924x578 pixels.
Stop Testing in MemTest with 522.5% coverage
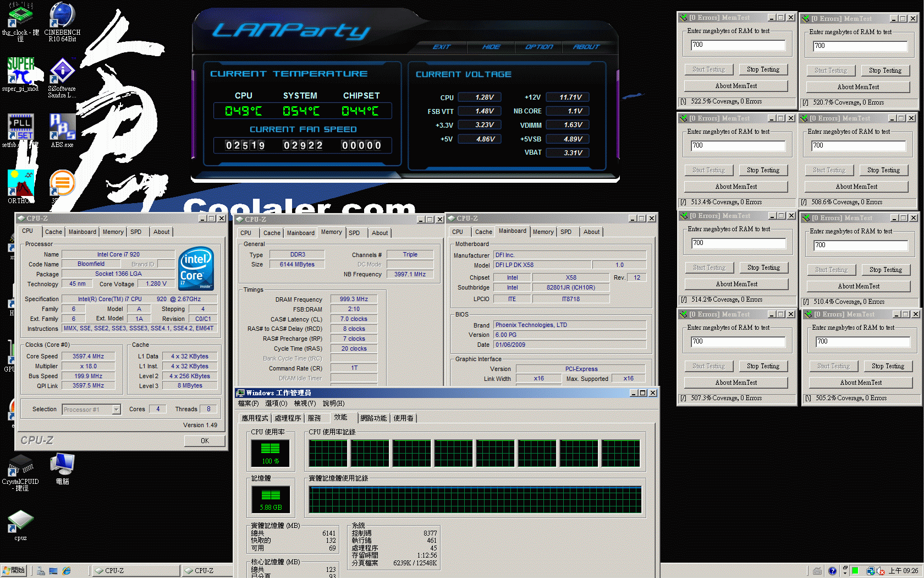(x=763, y=69)
